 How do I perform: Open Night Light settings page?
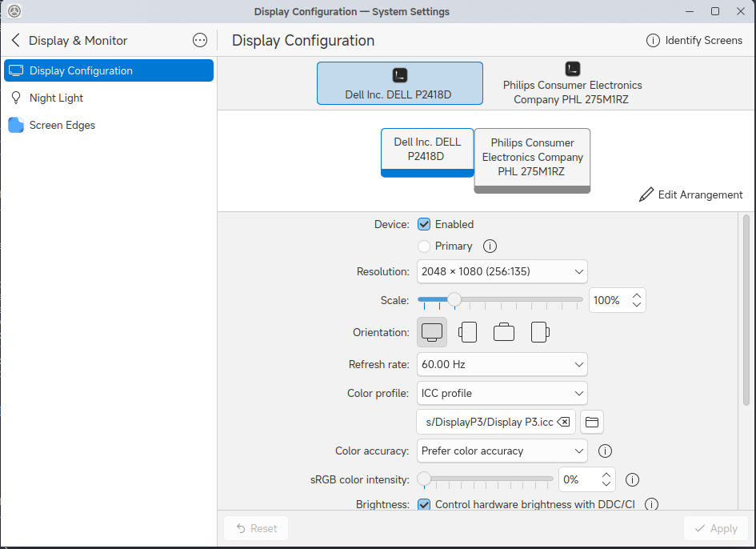pyautogui.click(x=109, y=98)
